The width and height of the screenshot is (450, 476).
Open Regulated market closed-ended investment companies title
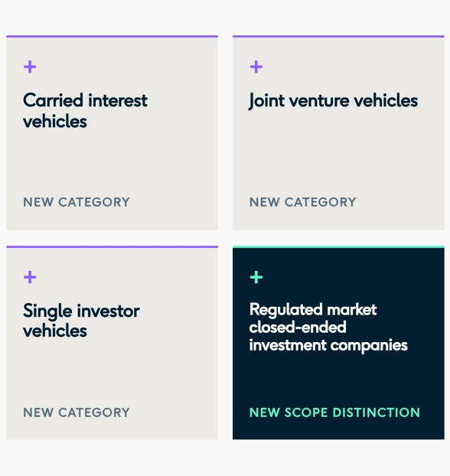point(328,328)
